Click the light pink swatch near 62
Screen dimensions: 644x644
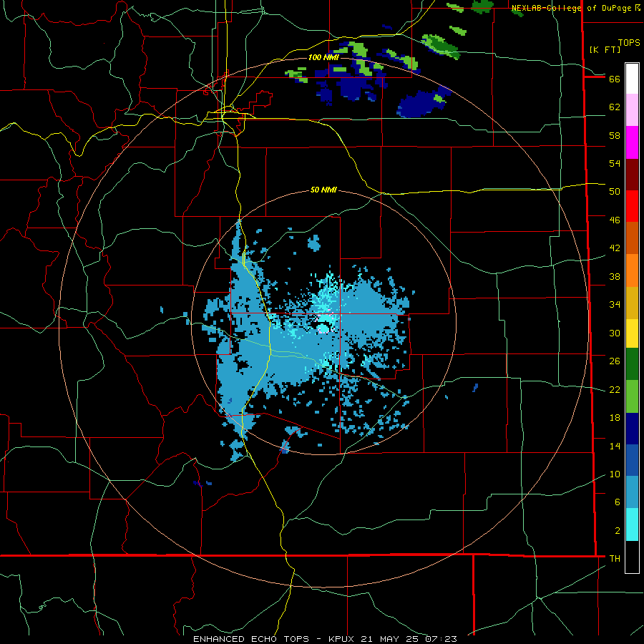click(632, 110)
